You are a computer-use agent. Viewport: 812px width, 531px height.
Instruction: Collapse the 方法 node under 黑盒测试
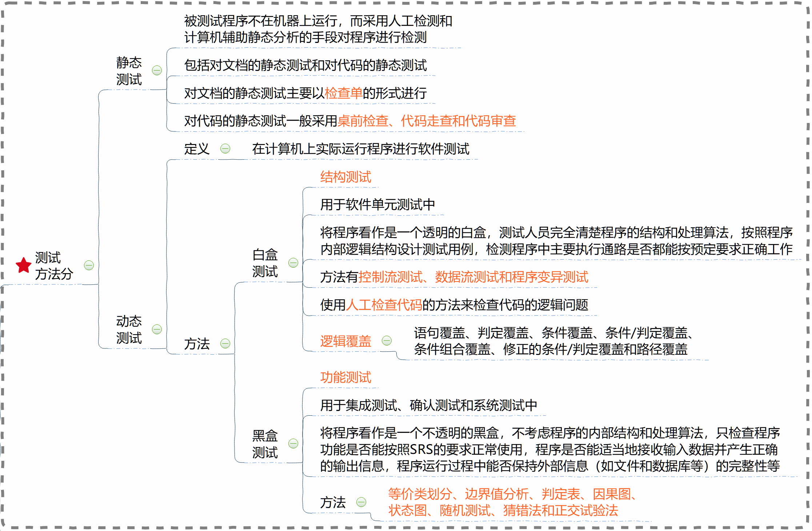361,502
